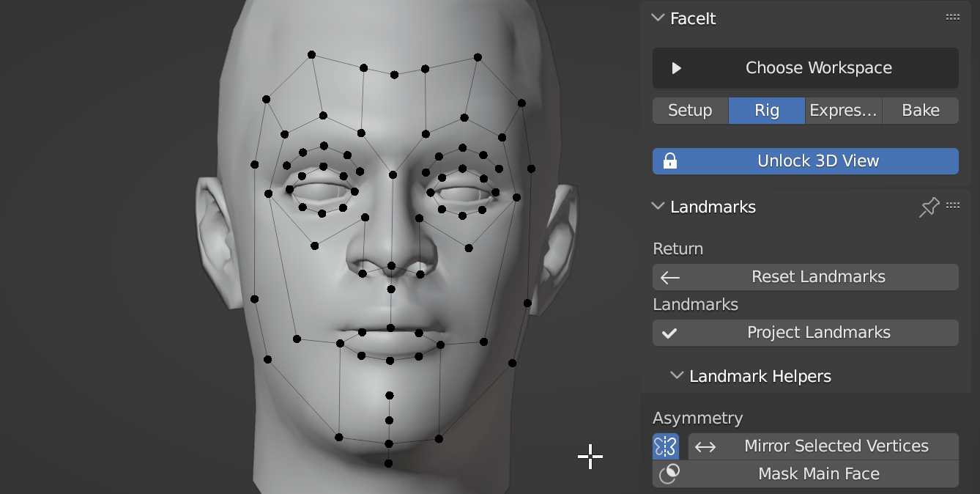
Task: Click Project Landmarks
Action: 805,333
